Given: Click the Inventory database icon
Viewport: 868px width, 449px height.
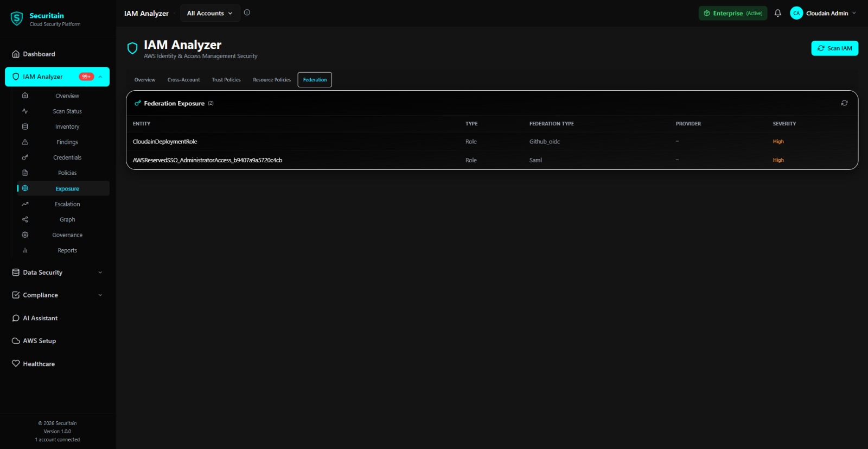Looking at the screenshot, I should (25, 127).
